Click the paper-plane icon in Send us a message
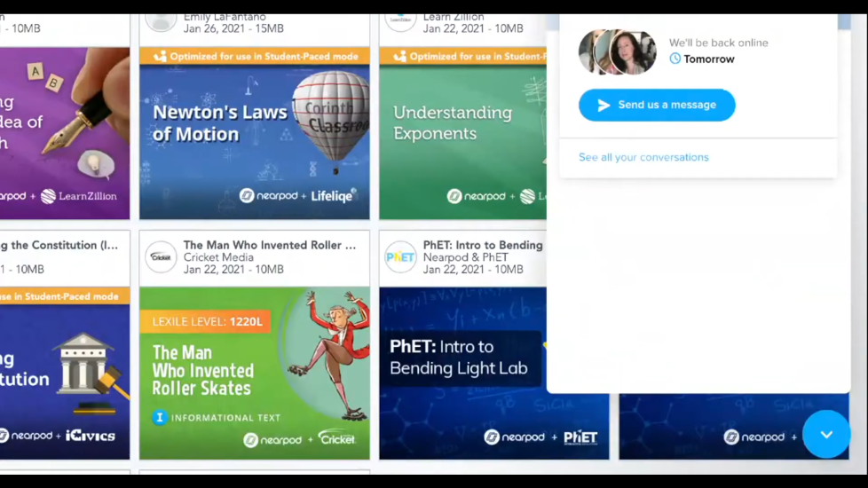 click(x=604, y=105)
